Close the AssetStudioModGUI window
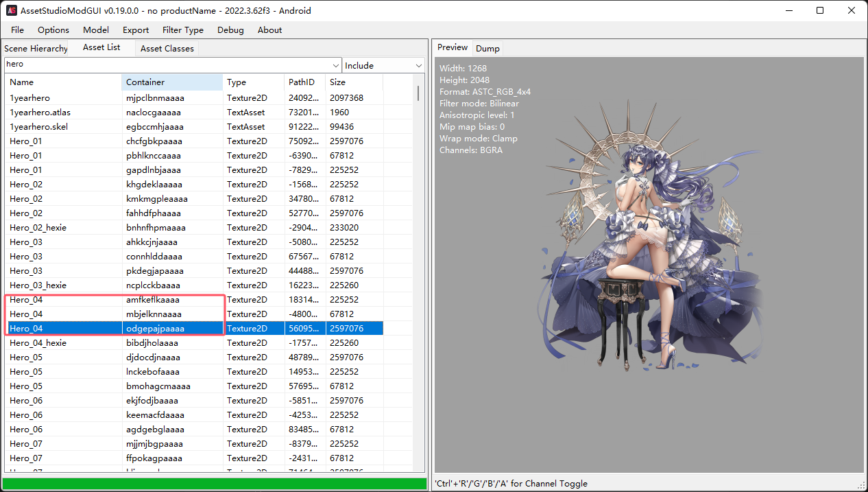 [852, 10]
